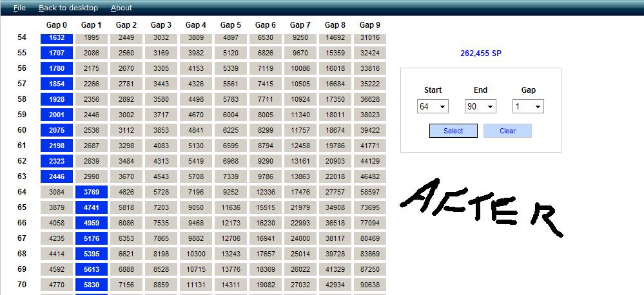Toggle highlighted cell 5830 in row 70

pyautogui.click(x=92, y=285)
